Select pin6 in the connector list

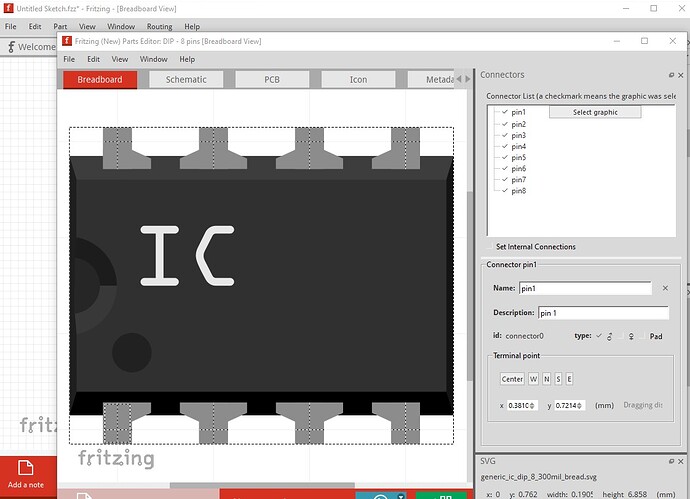click(518, 168)
